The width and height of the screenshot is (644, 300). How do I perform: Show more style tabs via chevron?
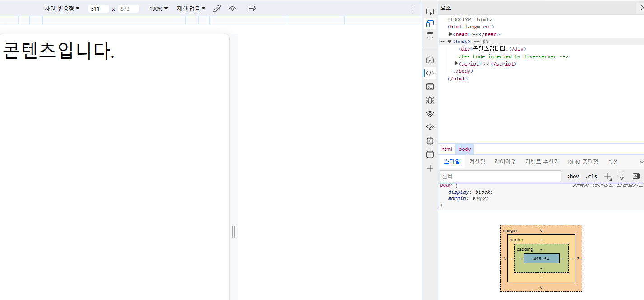641,162
